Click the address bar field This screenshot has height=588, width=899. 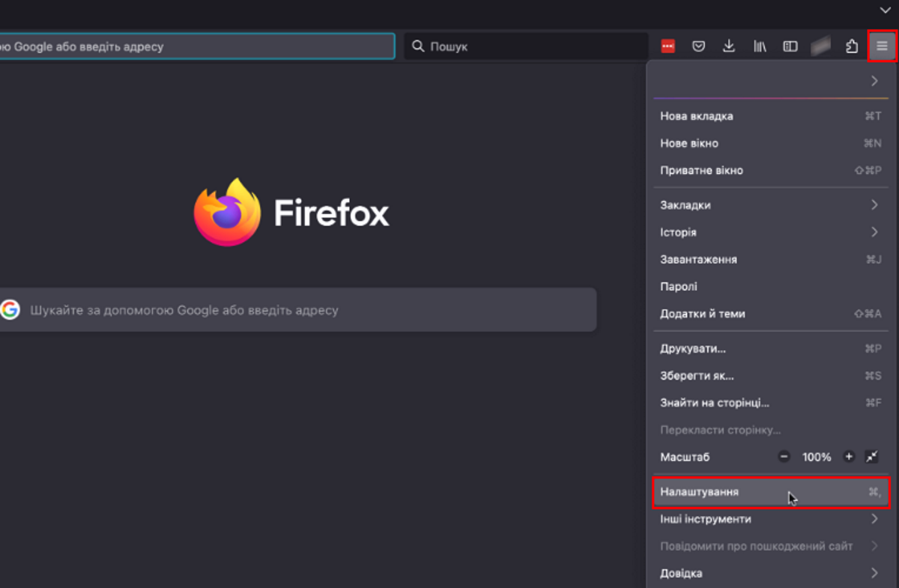click(x=197, y=46)
